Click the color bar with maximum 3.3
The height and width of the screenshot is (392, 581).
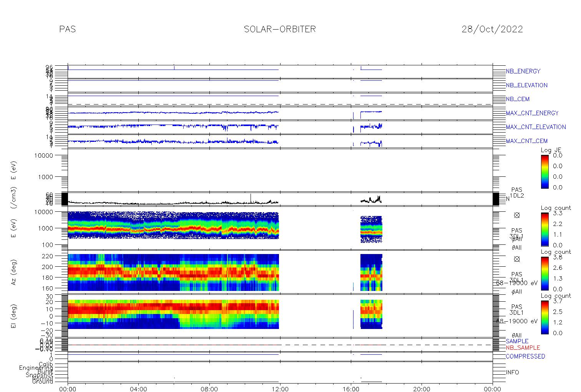[544, 229]
